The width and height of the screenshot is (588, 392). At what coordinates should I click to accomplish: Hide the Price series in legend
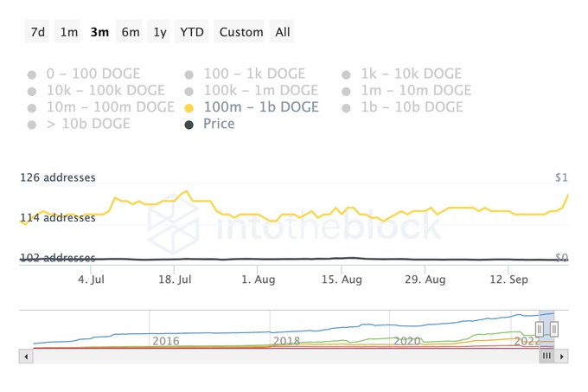209,124
